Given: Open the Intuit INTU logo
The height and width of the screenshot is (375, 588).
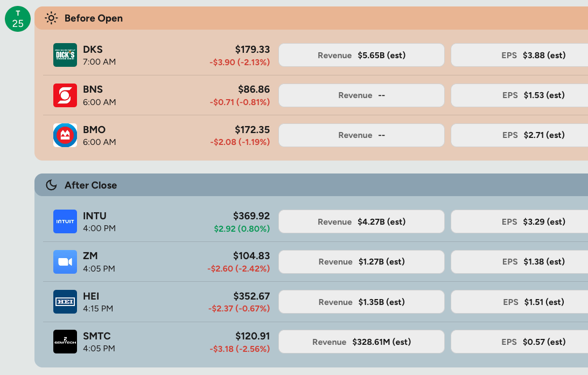Looking at the screenshot, I should pyautogui.click(x=65, y=221).
